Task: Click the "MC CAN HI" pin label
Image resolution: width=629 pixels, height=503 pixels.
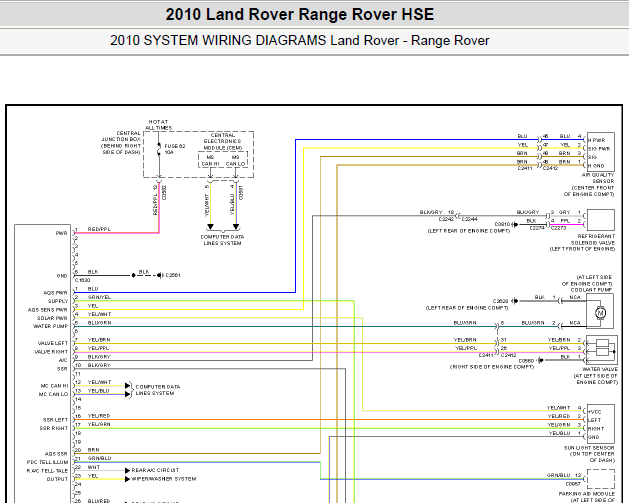Action: [54, 386]
